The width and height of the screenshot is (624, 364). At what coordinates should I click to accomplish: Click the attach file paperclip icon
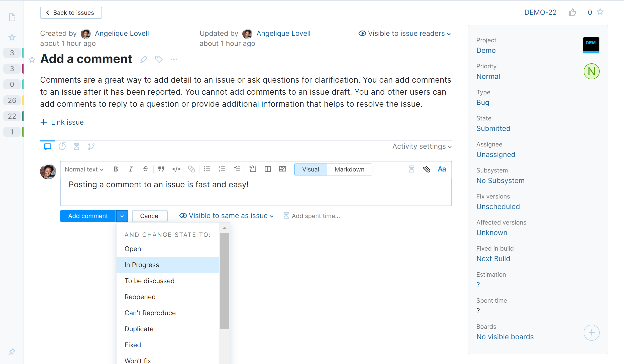tap(427, 169)
